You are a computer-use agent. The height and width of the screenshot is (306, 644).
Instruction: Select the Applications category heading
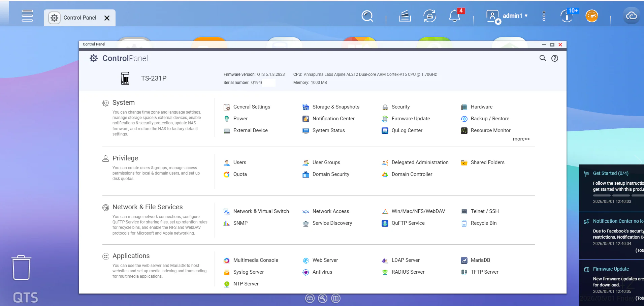pyautogui.click(x=131, y=256)
